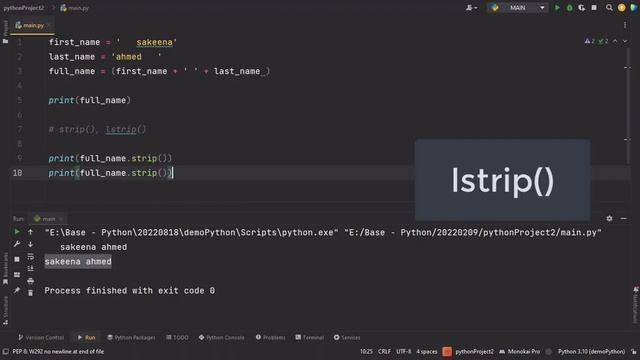Run the MAIN configuration with the green play icon

click(557, 7)
